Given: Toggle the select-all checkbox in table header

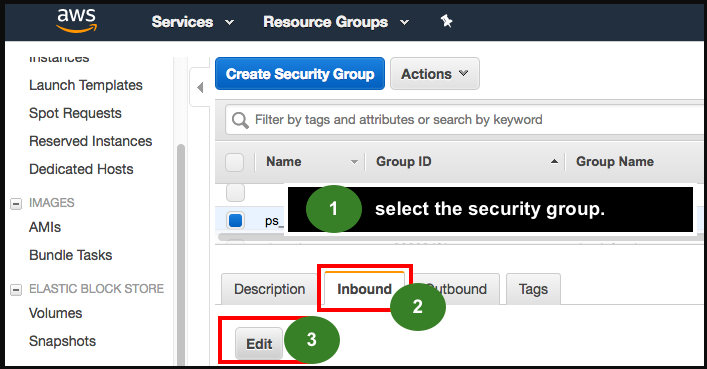Looking at the screenshot, I should 234,162.
